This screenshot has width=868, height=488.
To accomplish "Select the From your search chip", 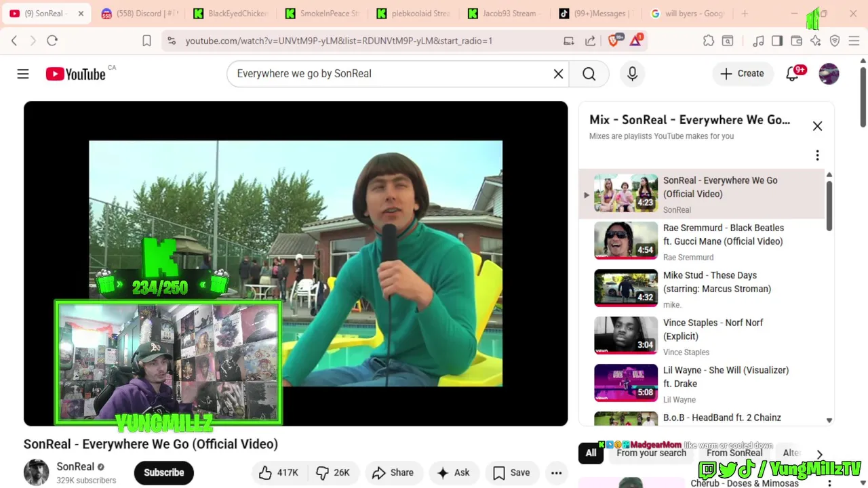I will click(651, 453).
